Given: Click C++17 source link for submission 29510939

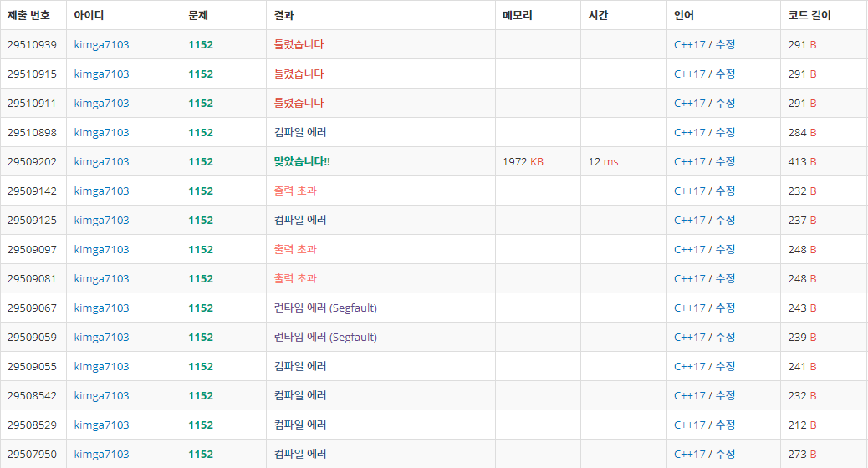Looking at the screenshot, I should click(689, 45).
